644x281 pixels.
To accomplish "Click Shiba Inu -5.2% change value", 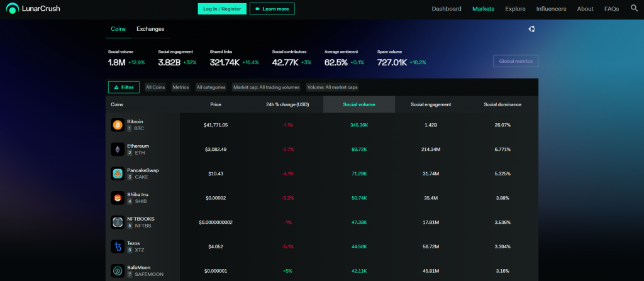I will [x=287, y=198].
